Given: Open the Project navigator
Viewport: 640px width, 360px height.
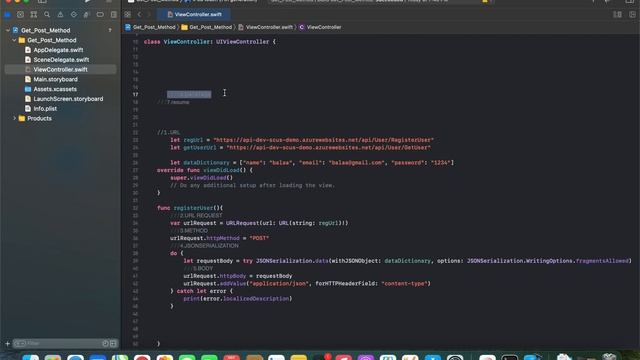Looking at the screenshot, I should [7, 15].
